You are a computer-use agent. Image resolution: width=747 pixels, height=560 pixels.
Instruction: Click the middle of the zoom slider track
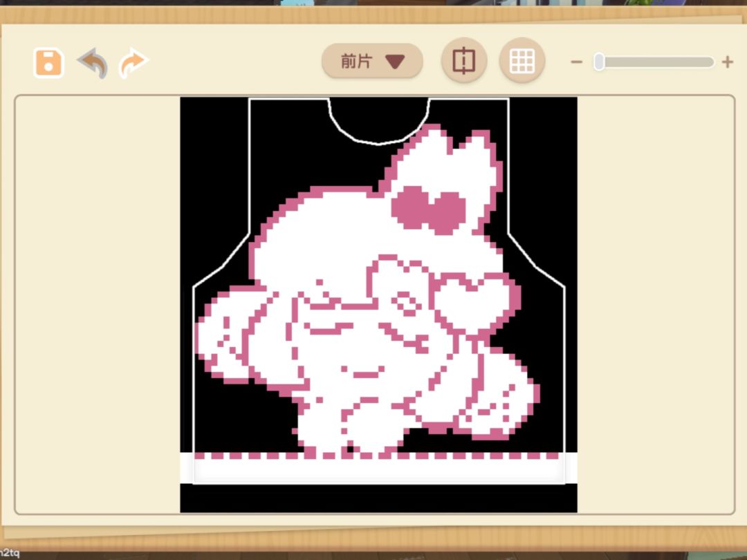click(x=654, y=62)
